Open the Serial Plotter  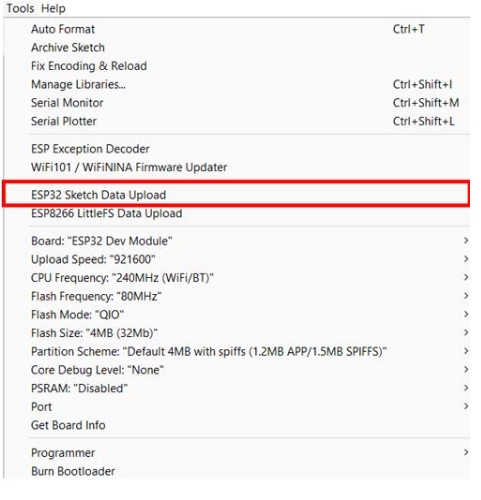236,121
